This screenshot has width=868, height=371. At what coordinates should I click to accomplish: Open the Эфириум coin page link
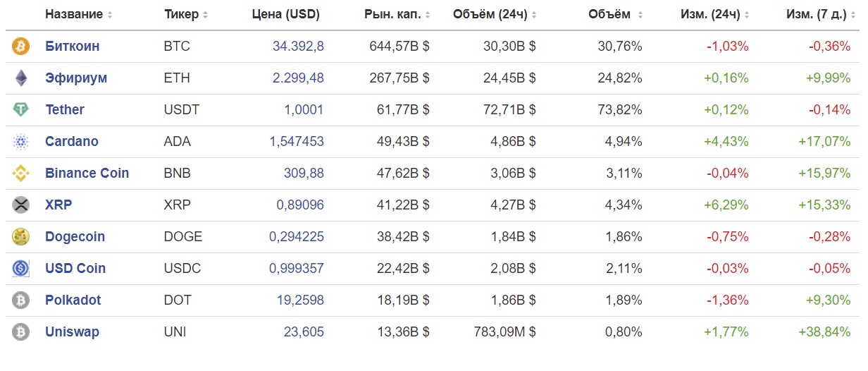point(76,78)
